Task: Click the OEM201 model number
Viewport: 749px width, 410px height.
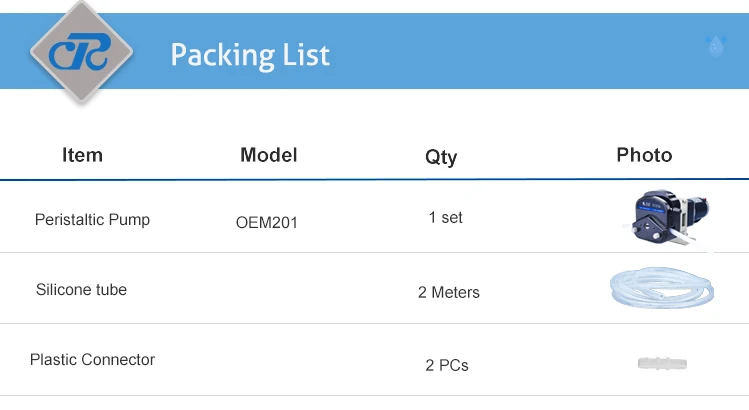Action: [x=267, y=223]
